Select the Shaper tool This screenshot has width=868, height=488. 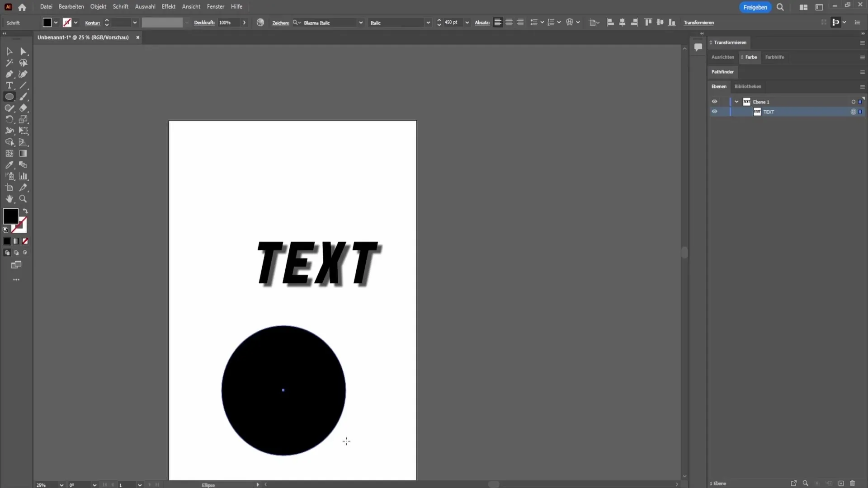click(x=9, y=108)
